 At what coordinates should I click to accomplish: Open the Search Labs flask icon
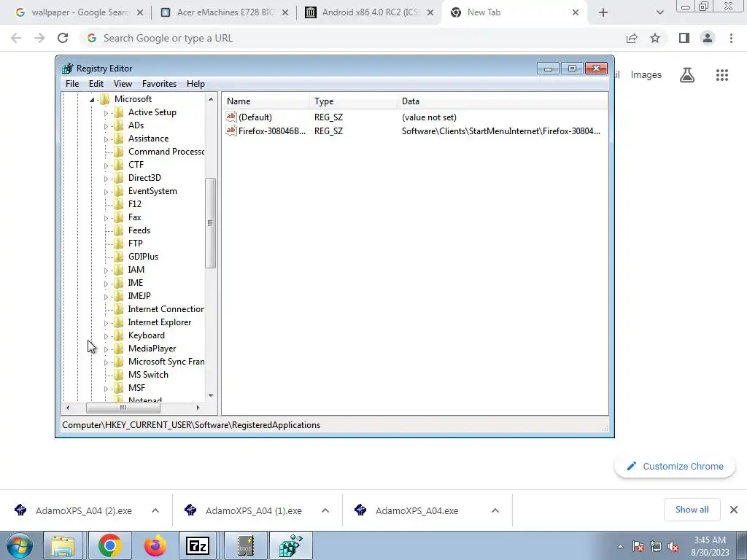click(687, 75)
